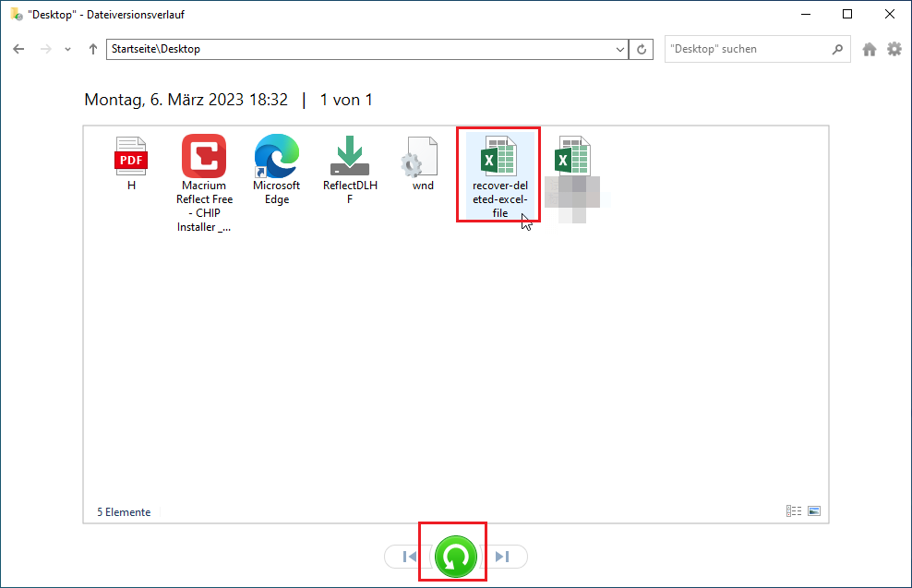The height and width of the screenshot is (588, 912).
Task: Select the H PDF file
Action: point(131,163)
